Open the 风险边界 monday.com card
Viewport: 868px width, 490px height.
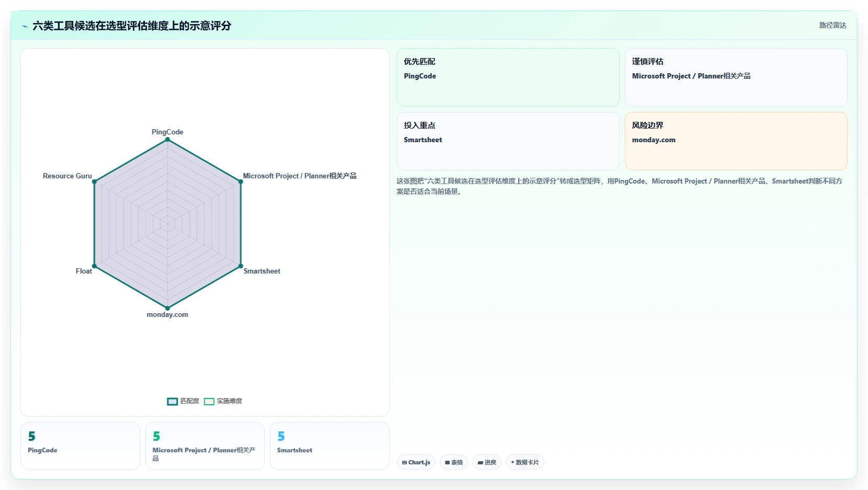click(x=736, y=141)
